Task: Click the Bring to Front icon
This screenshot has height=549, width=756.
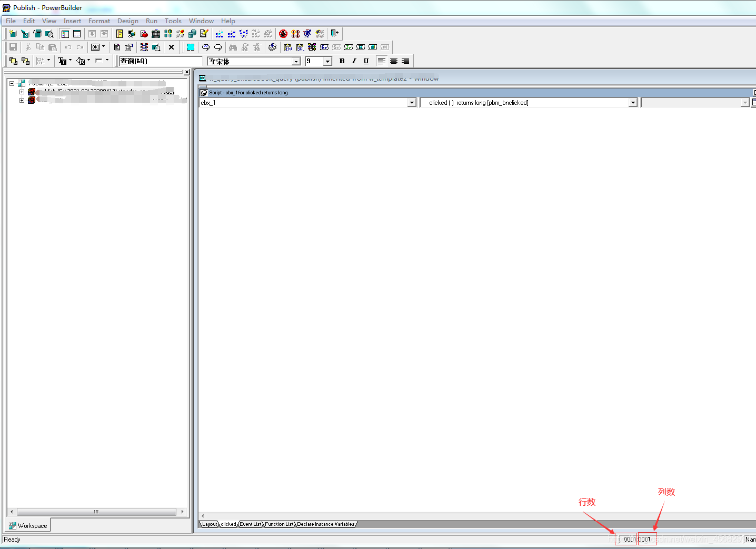Action: click(x=13, y=61)
